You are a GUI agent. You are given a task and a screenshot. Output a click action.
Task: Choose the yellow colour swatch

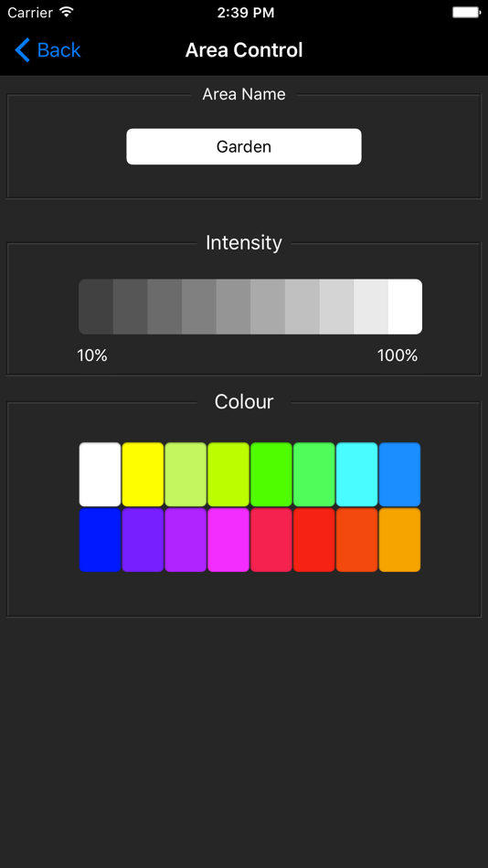click(143, 474)
